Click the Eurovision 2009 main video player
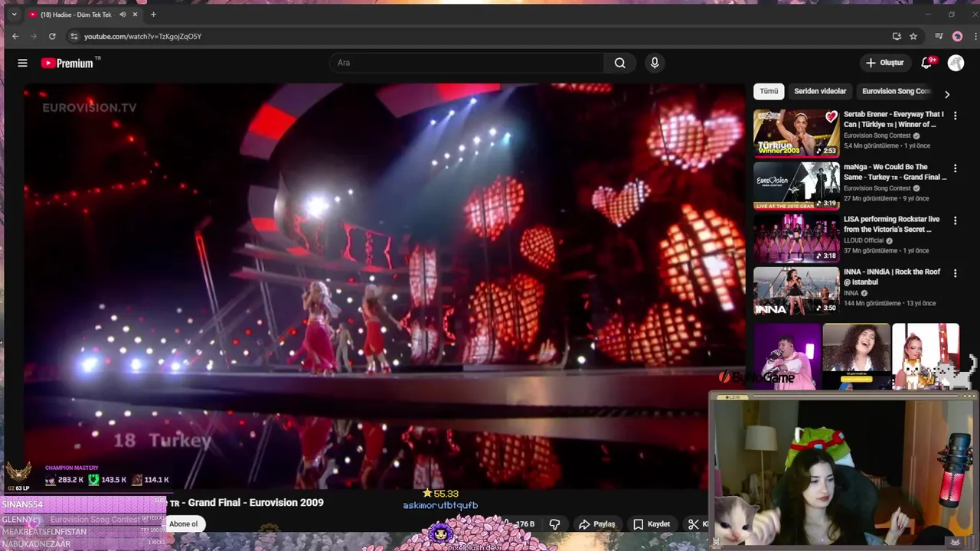980x551 pixels. (x=383, y=287)
